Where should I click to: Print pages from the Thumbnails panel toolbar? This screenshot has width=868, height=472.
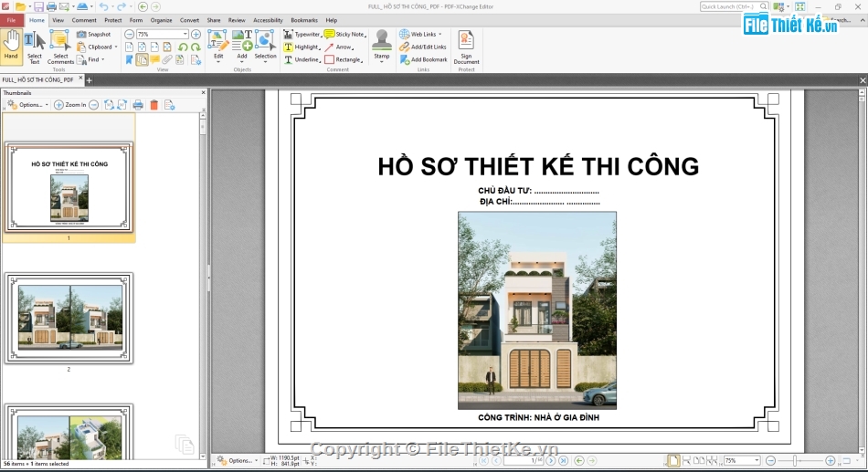[138, 105]
